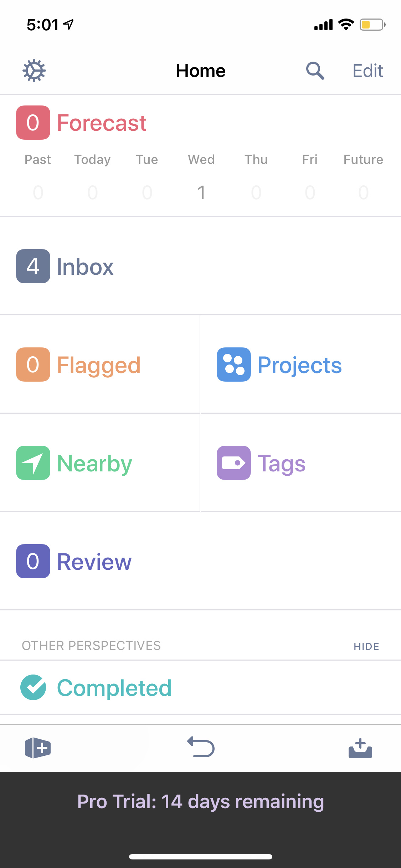Select Wed in the Forecast
Image resolution: width=401 pixels, height=868 pixels.
pyautogui.click(x=201, y=177)
